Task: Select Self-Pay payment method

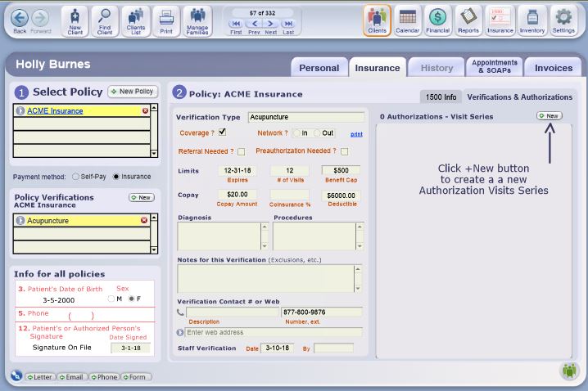Action: click(x=75, y=177)
